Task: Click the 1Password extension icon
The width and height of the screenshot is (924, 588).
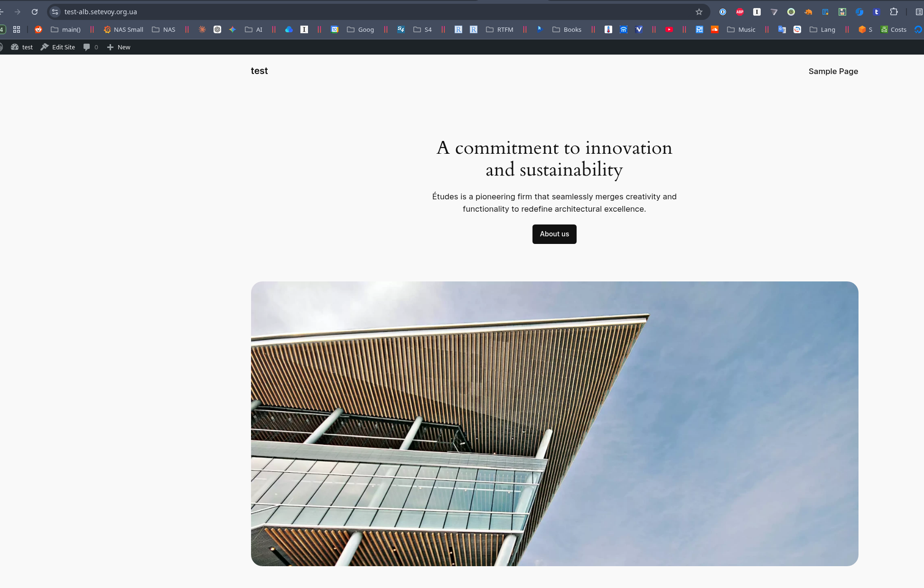Action: pyautogui.click(x=723, y=12)
